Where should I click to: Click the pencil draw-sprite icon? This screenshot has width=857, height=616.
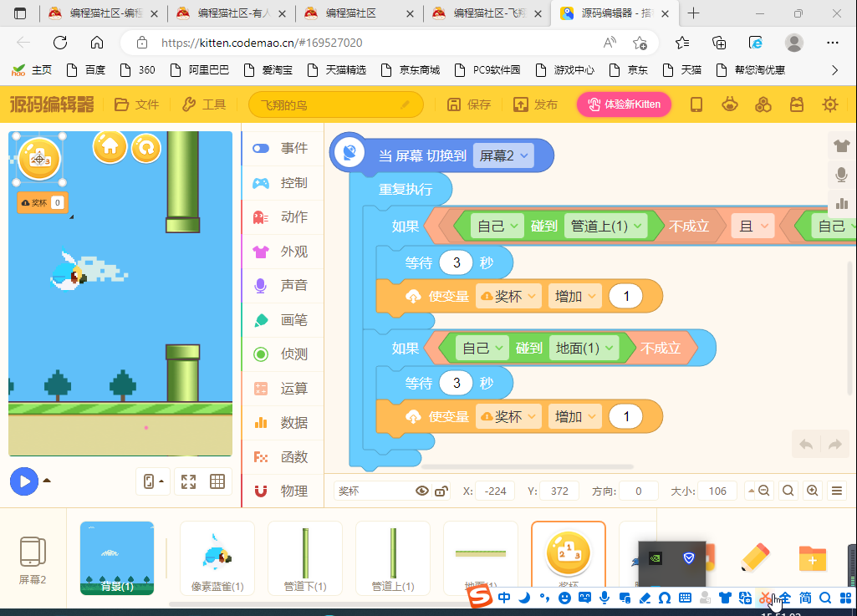[x=755, y=558]
